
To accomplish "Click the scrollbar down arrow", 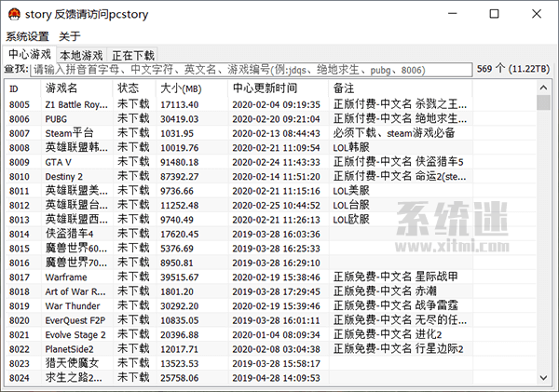I will coord(543,378).
